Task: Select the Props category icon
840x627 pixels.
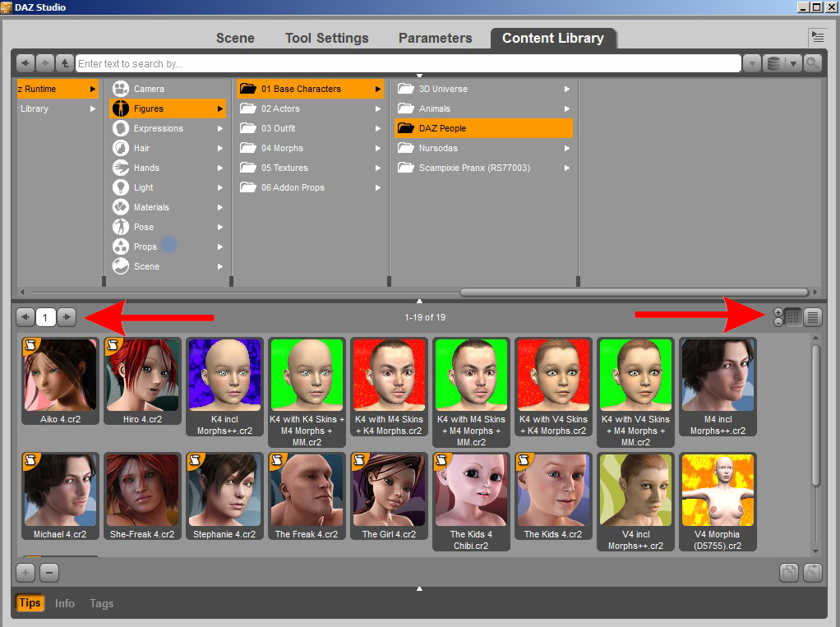Action: click(121, 247)
